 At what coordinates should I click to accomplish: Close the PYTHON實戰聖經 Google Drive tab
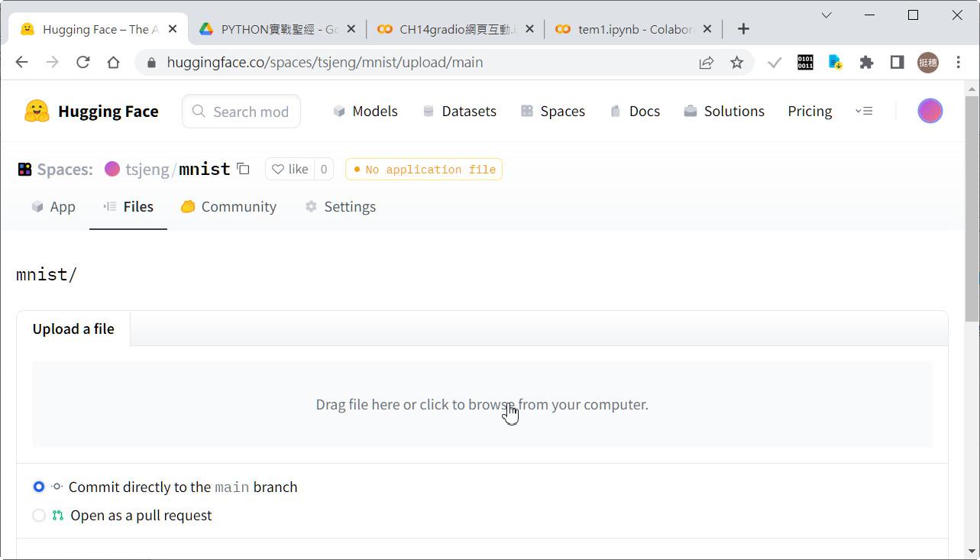click(x=351, y=29)
